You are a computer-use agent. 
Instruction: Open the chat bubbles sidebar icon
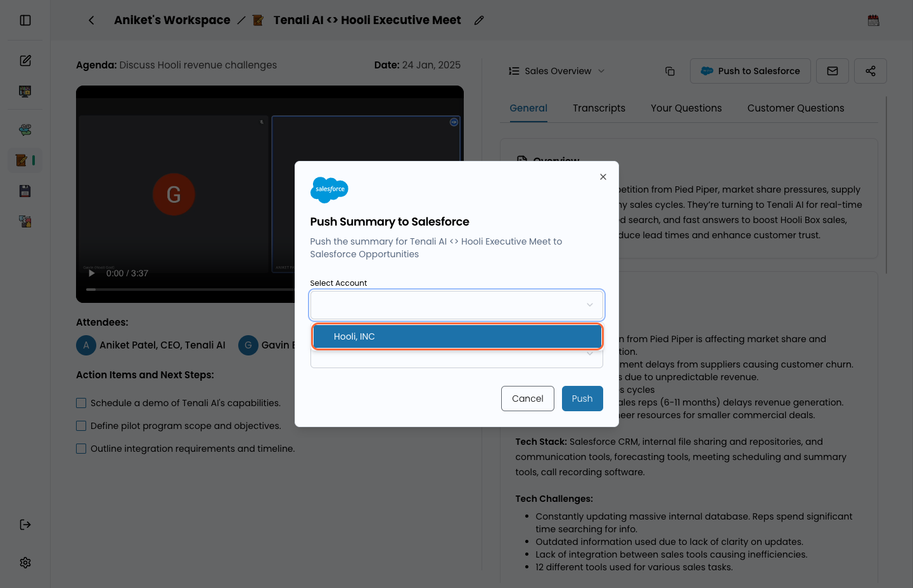pyautogui.click(x=25, y=130)
